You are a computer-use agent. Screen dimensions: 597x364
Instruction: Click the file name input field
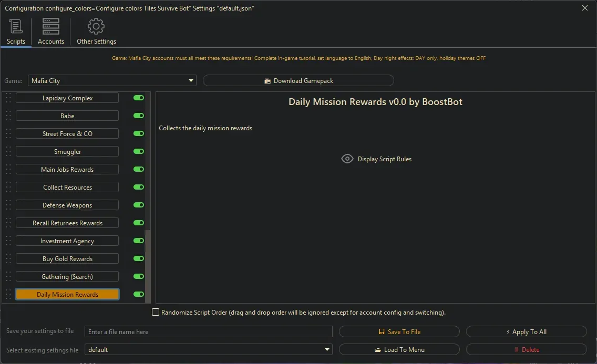(209, 331)
